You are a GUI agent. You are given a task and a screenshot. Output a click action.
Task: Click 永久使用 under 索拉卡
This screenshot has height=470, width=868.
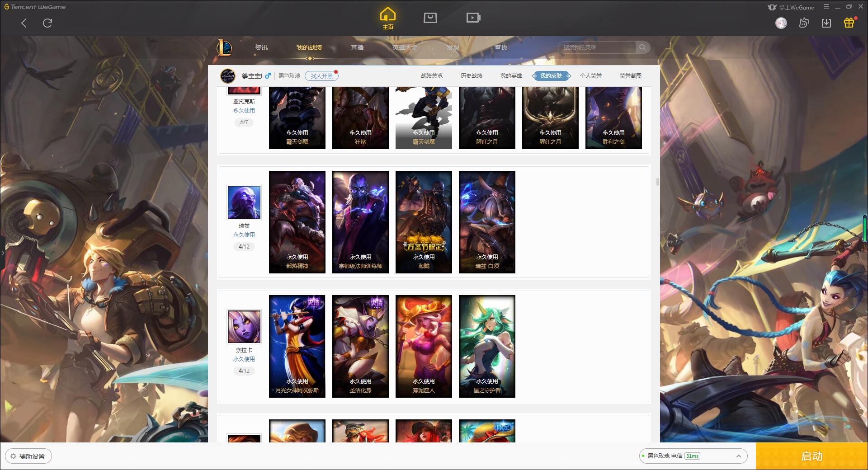tap(244, 359)
